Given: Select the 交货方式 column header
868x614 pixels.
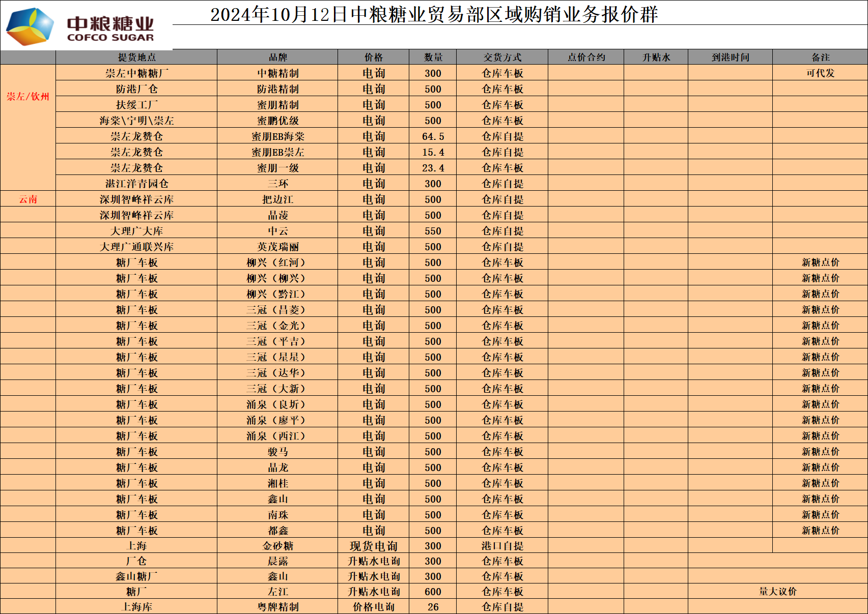Looking at the screenshot, I should click(x=502, y=57).
